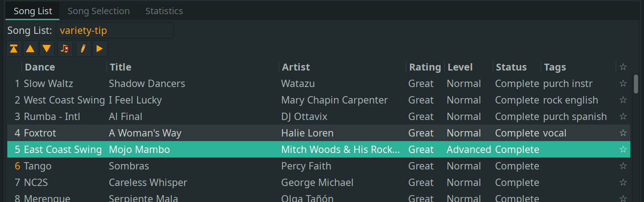Select the I Feel Lucky row
Screen dimensions: 644x202
pos(135,100)
